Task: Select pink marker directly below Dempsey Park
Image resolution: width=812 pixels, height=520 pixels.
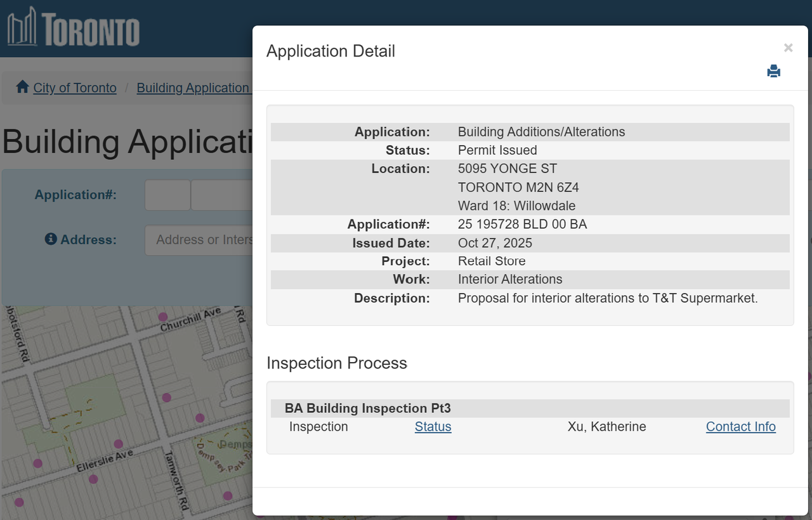Action: point(228,495)
